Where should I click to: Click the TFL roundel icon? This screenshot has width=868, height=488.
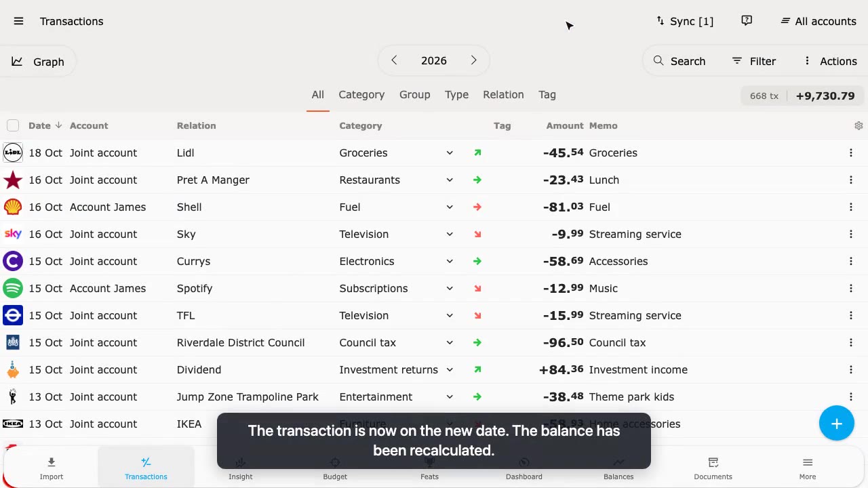point(13,315)
